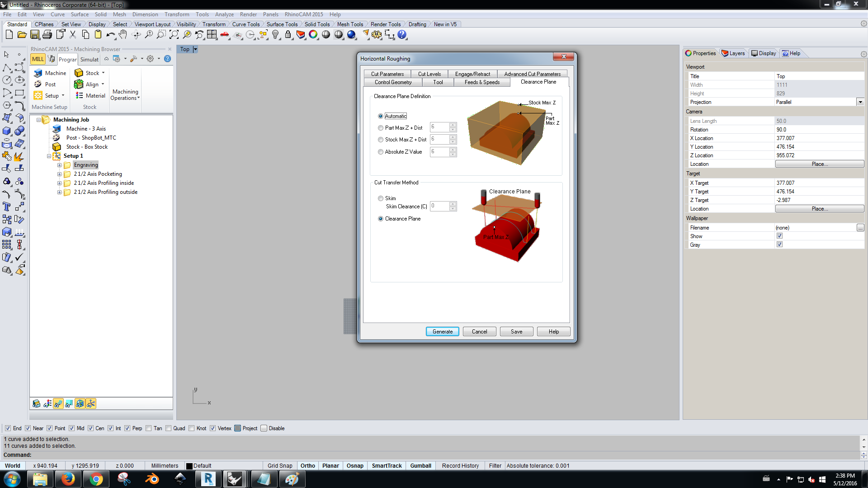Open the Analyze menu
Image resolution: width=868 pixels, height=488 pixels.
224,14
